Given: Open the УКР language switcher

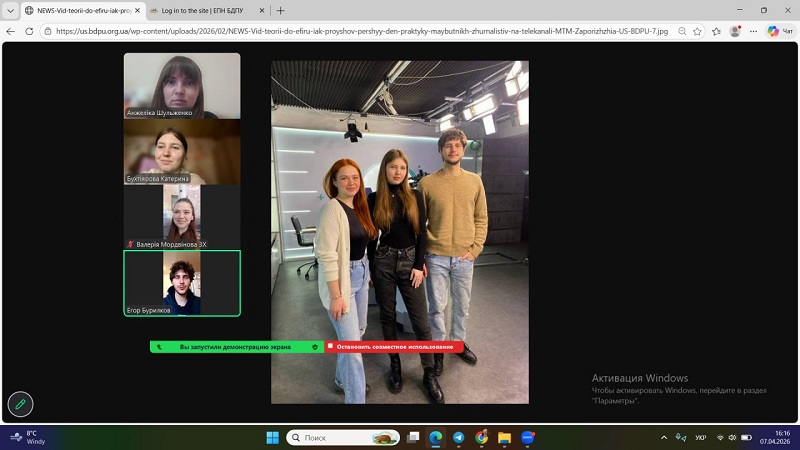Looking at the screenshot, I should point(700,438).
